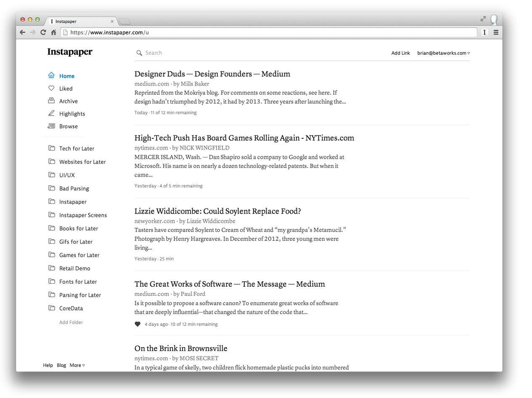Open the Help link

click(48, 365)
